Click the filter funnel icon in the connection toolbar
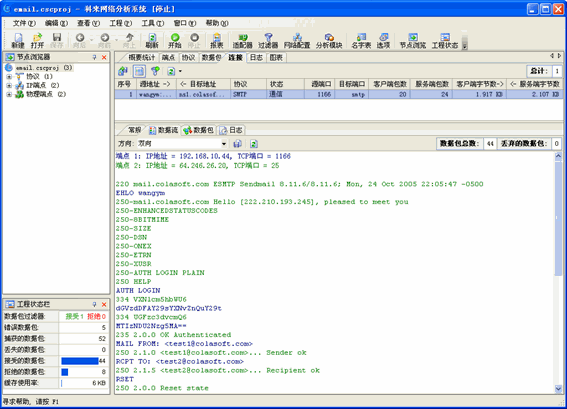This screenshot has width=567, height=409. (155, 71)
